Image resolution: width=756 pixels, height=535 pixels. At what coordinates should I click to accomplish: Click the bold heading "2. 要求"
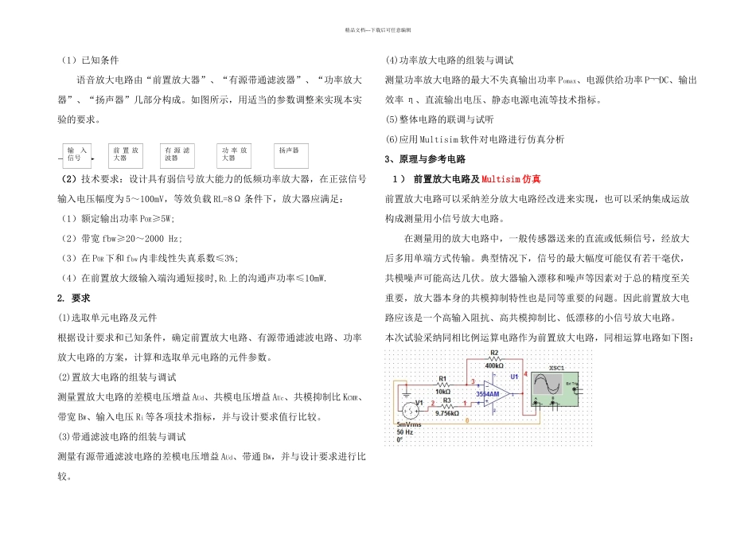(x=74, y=298)
